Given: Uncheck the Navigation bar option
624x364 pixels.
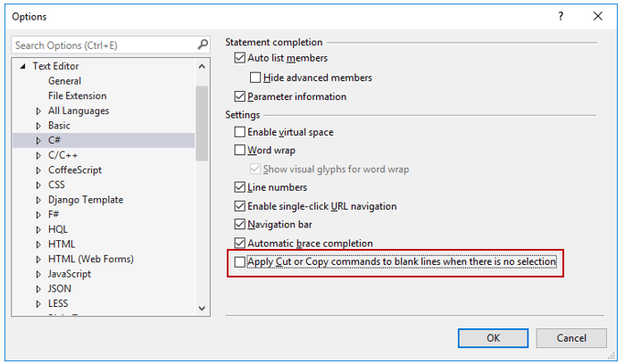Looking at the screenshot, I should pyautogui.click(x=239, y=225).
